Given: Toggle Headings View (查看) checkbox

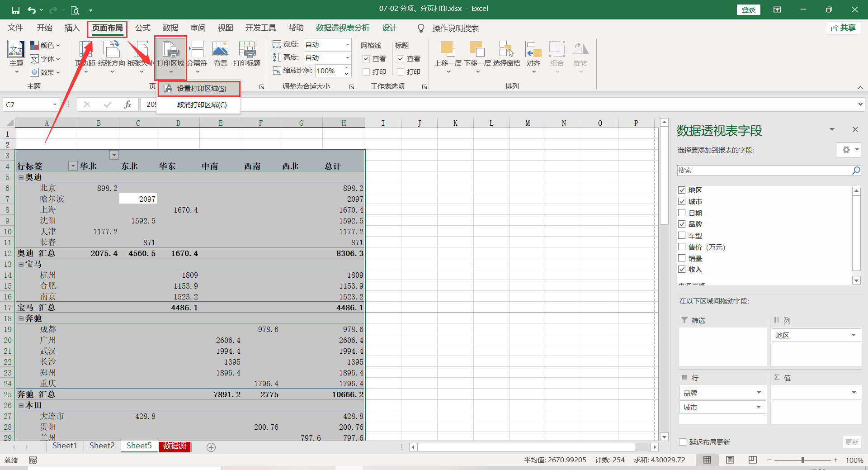Looking at the screenshot, I should click(401, 59).
